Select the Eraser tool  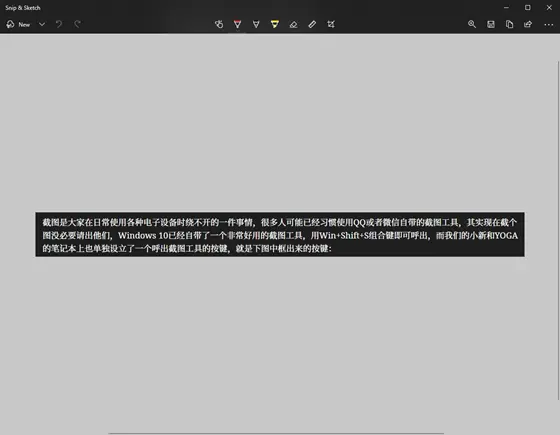pos(293,24)
